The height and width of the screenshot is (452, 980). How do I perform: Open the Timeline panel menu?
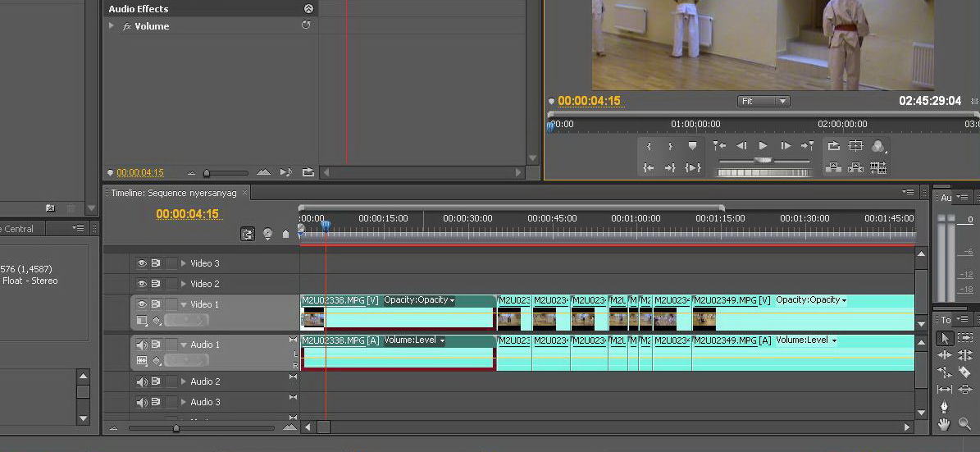[x=909, y=191]
